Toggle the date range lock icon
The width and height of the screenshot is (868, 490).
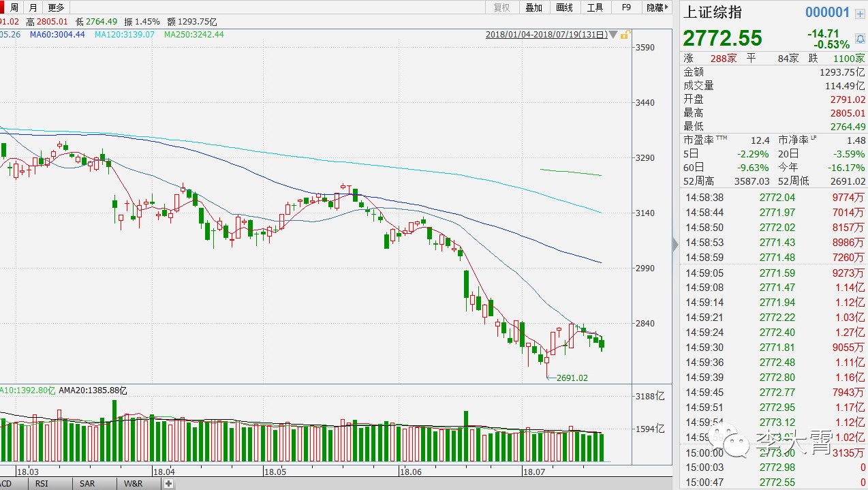[624, 35]
